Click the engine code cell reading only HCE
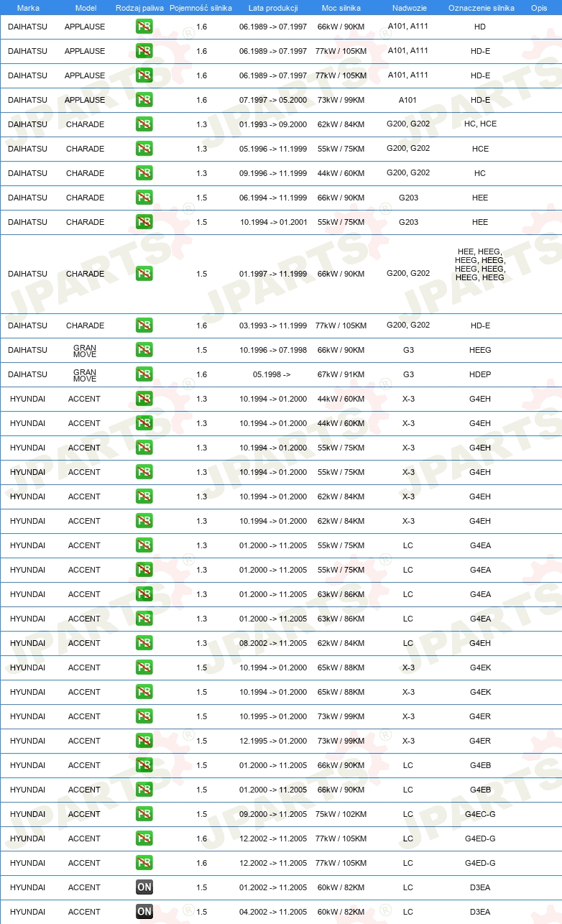This screenshot has width=562, height=924. (480, 149)
